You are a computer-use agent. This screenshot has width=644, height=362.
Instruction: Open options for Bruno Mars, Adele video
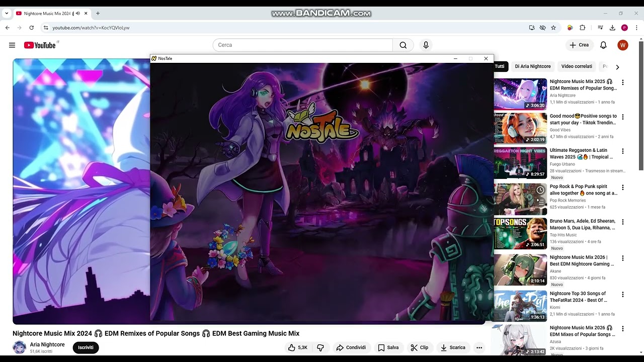[623, 222]
